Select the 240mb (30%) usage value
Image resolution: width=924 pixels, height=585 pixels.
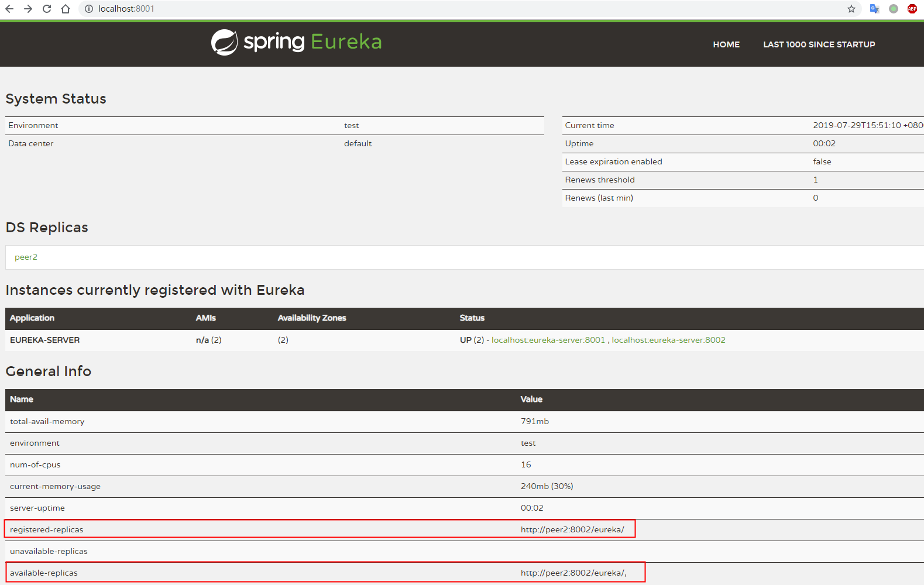tap(547, 486)
